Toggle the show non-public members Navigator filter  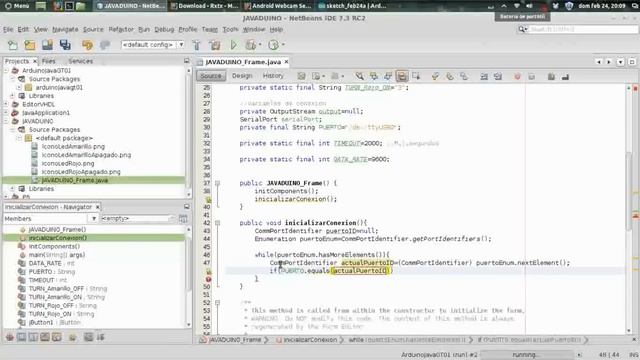pyautogui.click(x=45, y=337)
